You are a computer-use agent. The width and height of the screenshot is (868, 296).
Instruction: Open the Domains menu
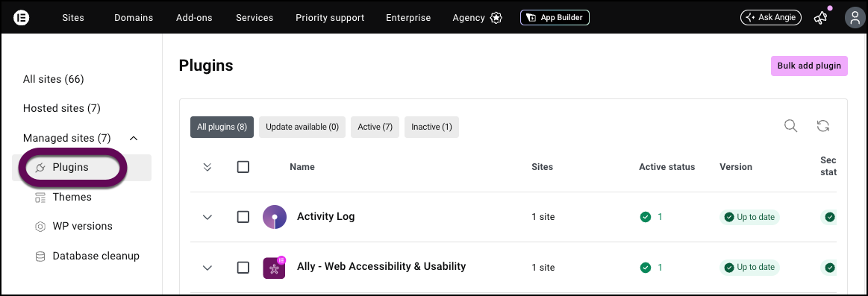point(134,18)
